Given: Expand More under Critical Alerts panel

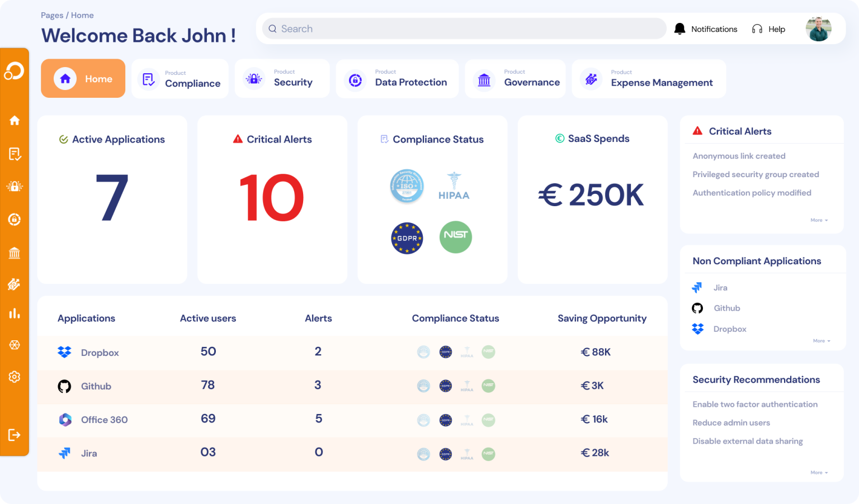Looking at the screenshot, I should point(819,220).
